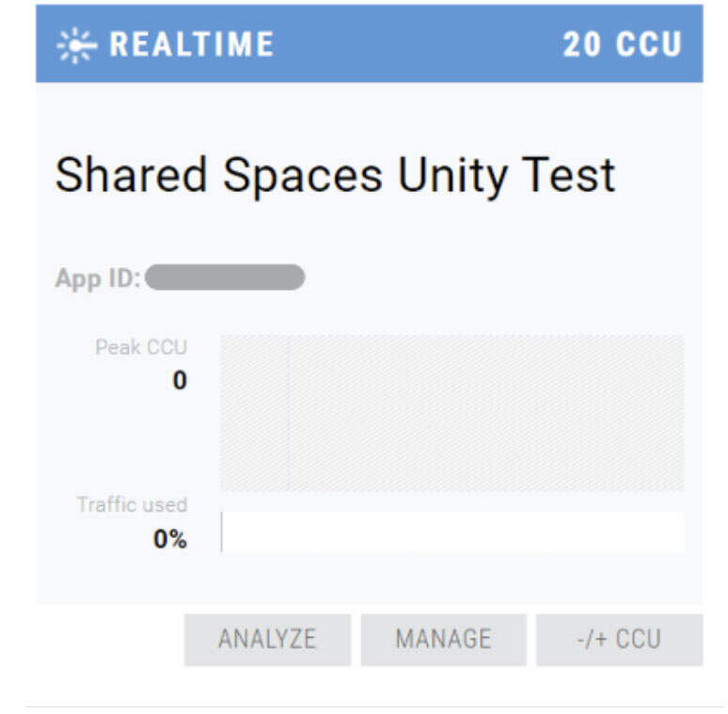This screenshot has width=728, height=714.
Task: Click the Traffic used progress bar
Action: (x=451, y=532)
